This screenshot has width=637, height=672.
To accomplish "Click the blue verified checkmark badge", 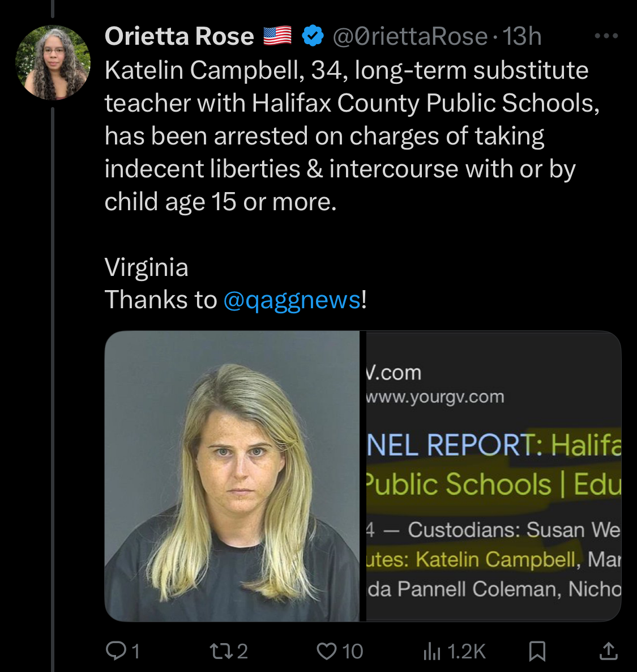I will pos(313,36).
